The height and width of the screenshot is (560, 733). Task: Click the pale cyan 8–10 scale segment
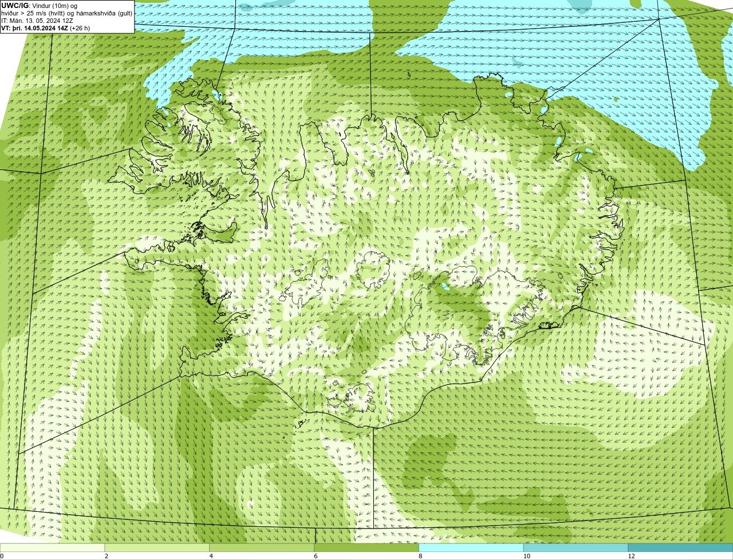pos(471,547)
